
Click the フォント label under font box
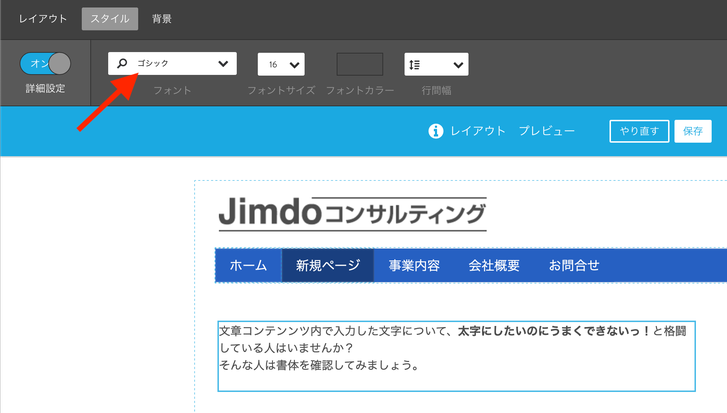[x=172, y=90]
